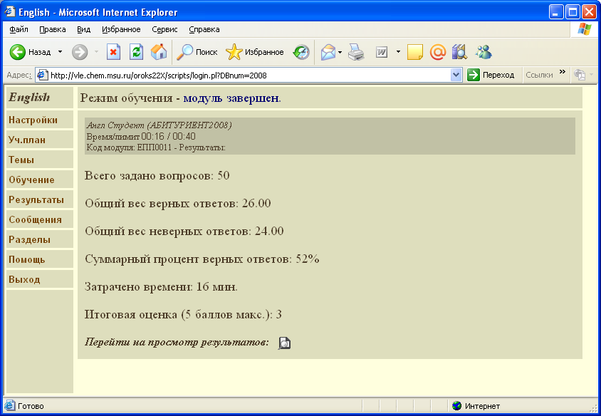Open Favorites (Избранное) star toolbar button
This screenshot has width=601, height=416.
click(255, 52)
